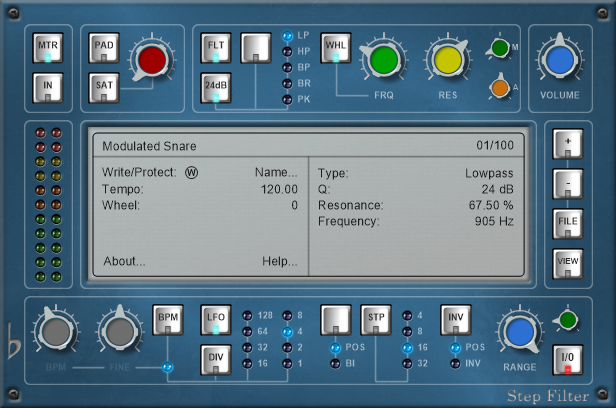Enable the PAD button
Image resolution: width=616 pixels, height=408 pixels.
click(x=104, y=48)
